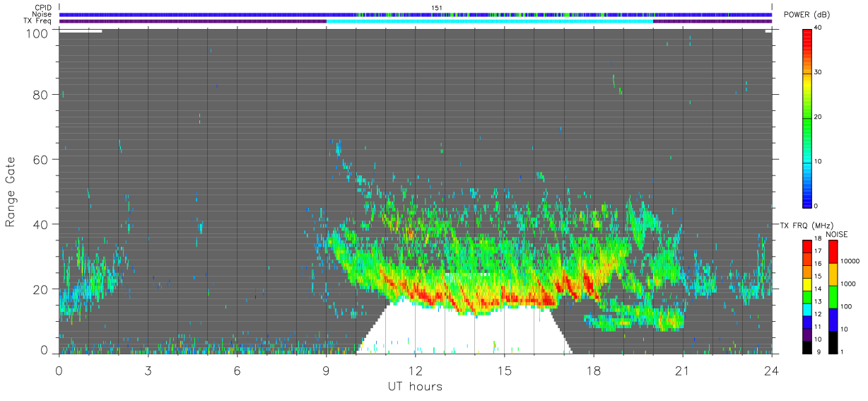Click the Noise row label

(x=42, y=14)
